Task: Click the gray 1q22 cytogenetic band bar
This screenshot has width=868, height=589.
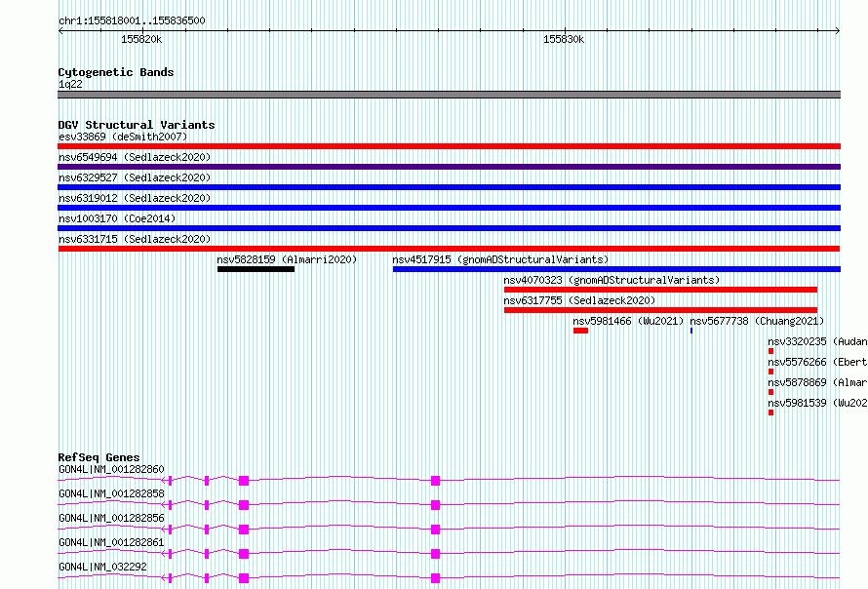Action: pos(449,95)
